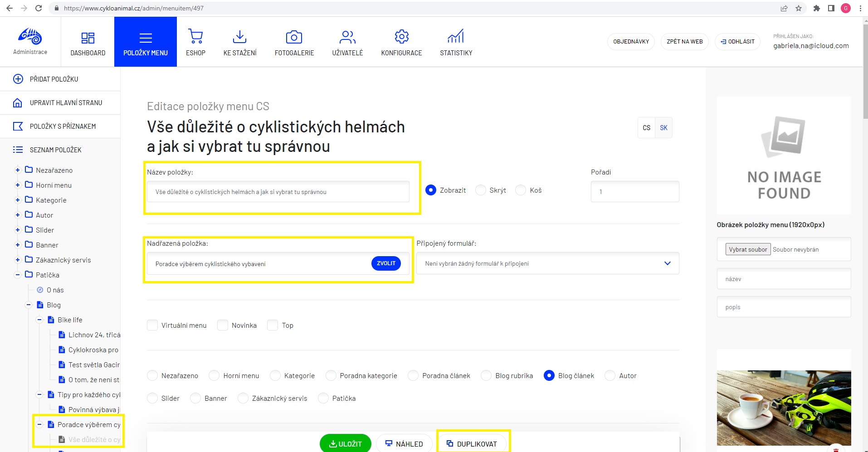Image resolution: width=868 pixels, height=452 pixels.
Task: Switch to the SK language tab
Action: tap(663, 128)
